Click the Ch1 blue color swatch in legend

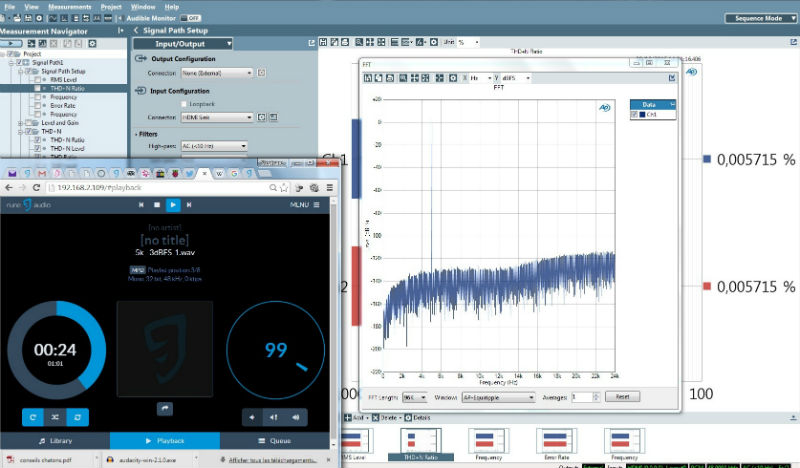642,115
